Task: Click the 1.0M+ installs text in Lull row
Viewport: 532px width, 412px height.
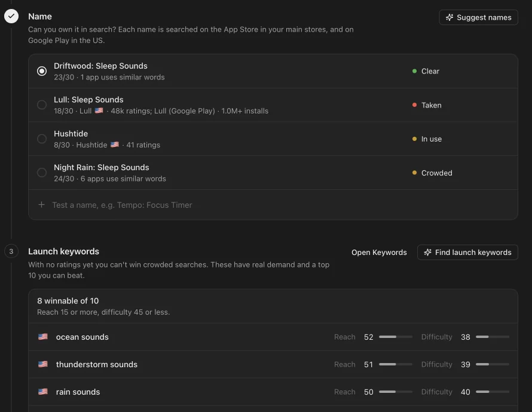Action: point(245,111)
